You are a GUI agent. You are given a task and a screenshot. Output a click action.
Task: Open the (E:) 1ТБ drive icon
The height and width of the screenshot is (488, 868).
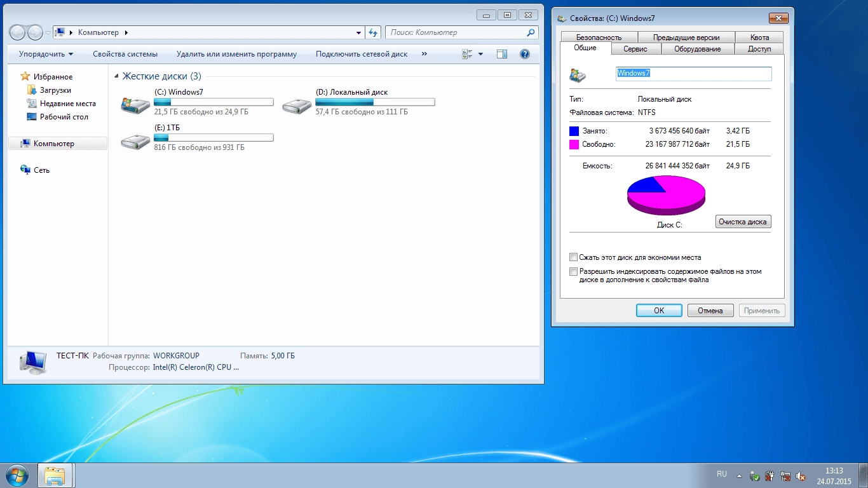135,141
